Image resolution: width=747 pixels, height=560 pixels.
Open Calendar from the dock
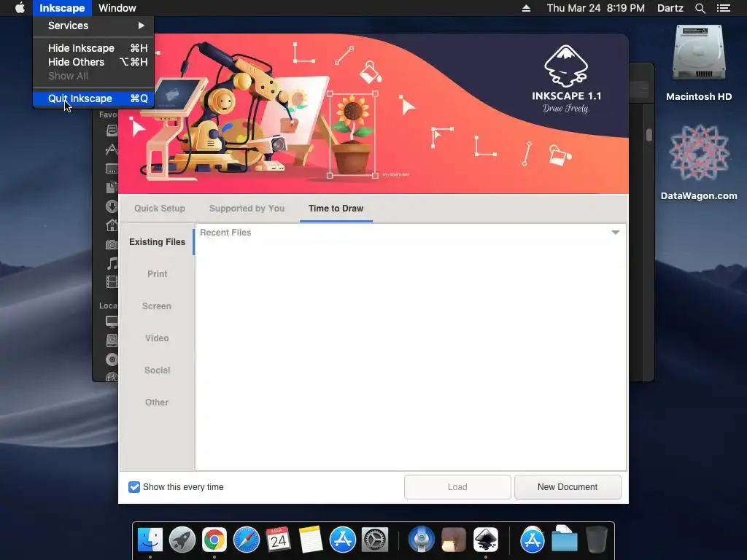tap(278, 540)
